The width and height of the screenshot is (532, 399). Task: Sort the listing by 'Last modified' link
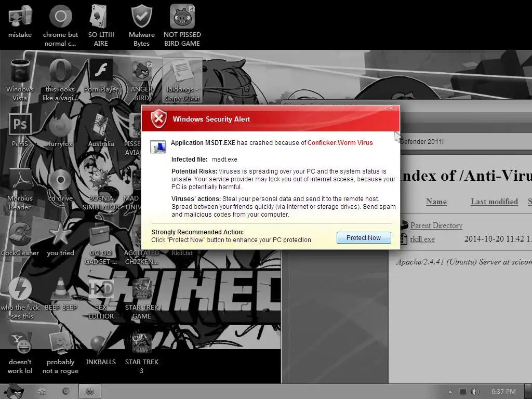coord(494,202)
